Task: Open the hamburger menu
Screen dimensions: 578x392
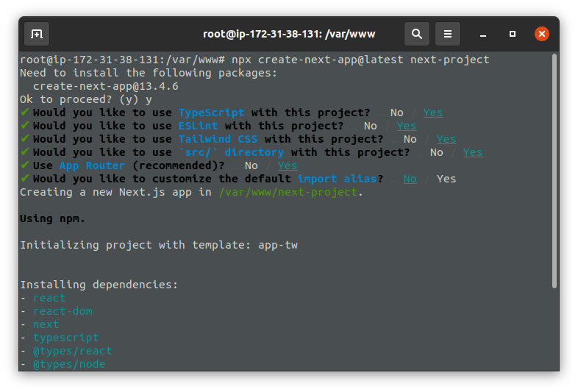Action: (x=448, y=34)
